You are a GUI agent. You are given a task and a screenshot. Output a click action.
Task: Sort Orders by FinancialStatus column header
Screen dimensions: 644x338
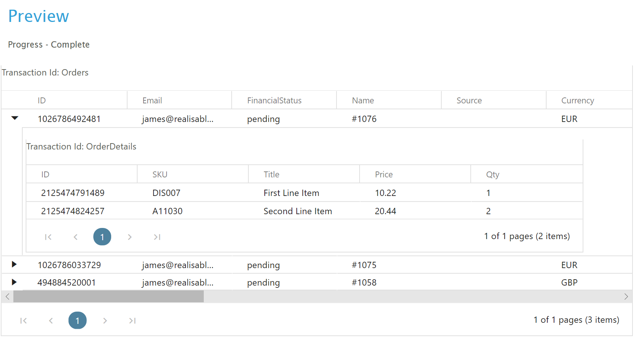[x=274, y=100]
